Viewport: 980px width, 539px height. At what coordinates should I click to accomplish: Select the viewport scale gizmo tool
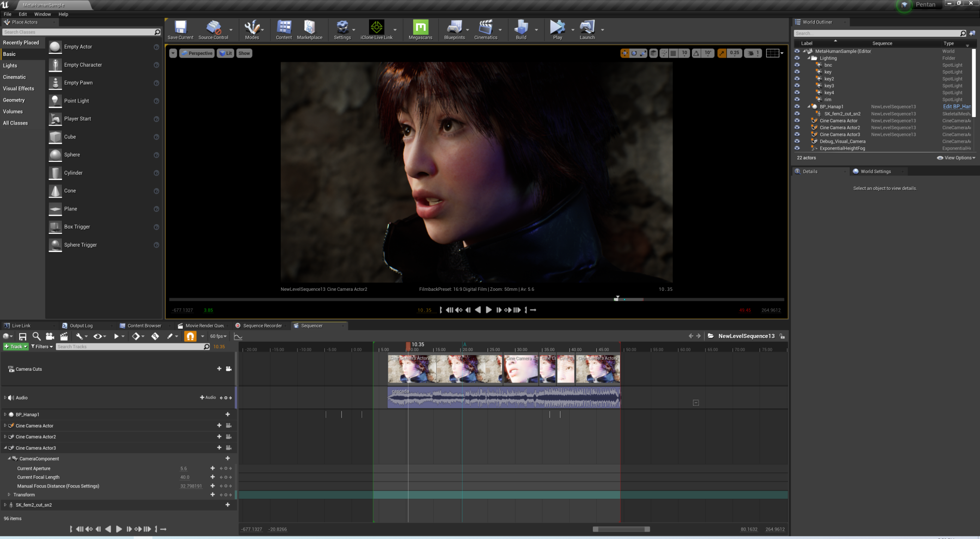coord(643,53)
